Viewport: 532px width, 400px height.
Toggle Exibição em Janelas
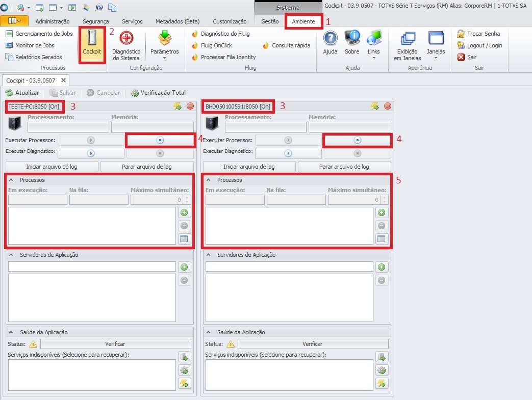click(408, 46)
